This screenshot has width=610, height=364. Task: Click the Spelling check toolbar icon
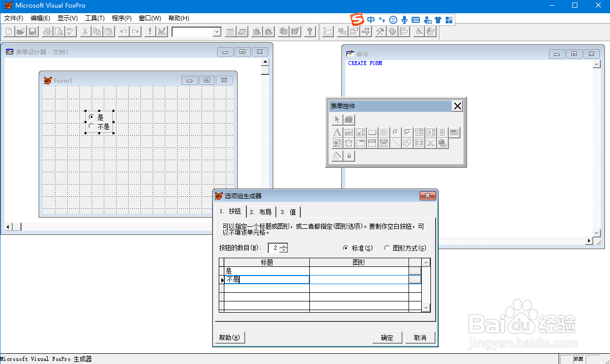[70, 32]
